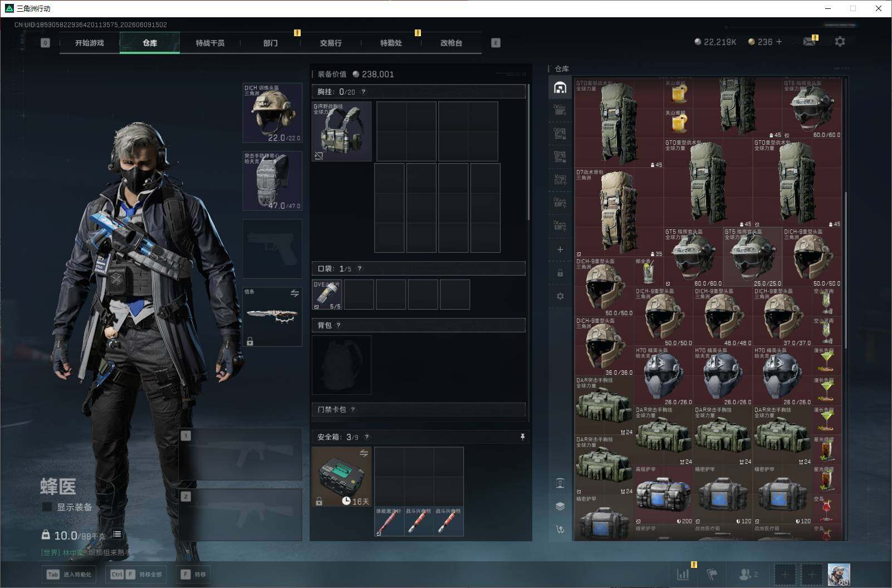Screen dimensions: 892x588
Task: Click the pin icon beside 安全箱
Action: 522,437
